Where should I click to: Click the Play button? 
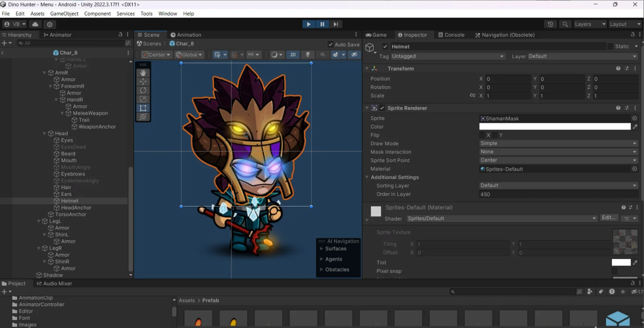pyautogui.click(x=309, y=24)
